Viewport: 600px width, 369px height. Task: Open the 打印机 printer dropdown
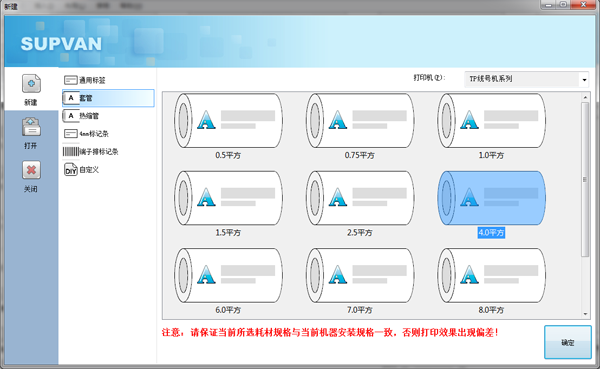[526, 79]
